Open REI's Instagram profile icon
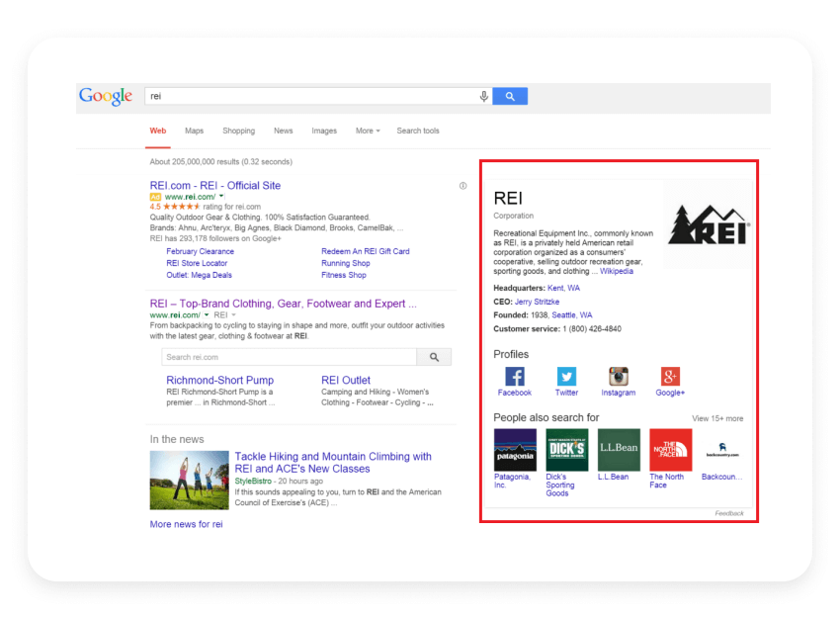This screenshot has width=840, height=619. (619, 379)
